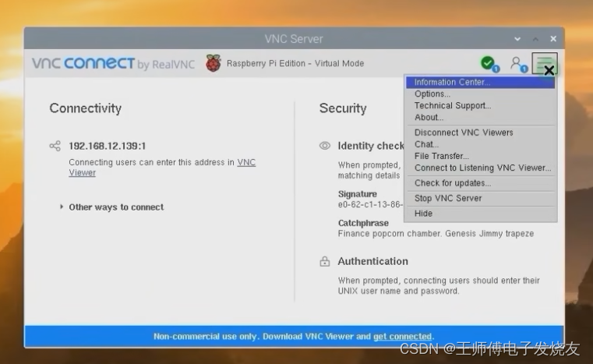The width and height of the screenshot is (593, 364).
Task: Expand Other ways to connect
Action: 112,207
